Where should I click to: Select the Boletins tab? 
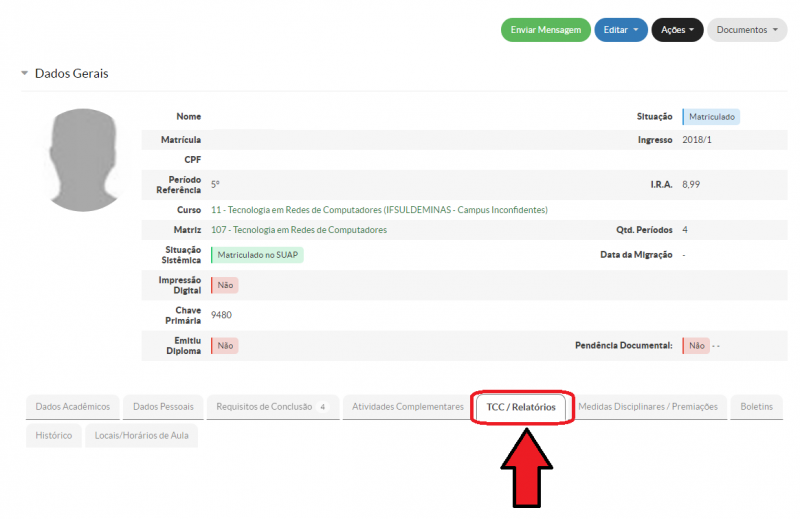coord(756,407)
